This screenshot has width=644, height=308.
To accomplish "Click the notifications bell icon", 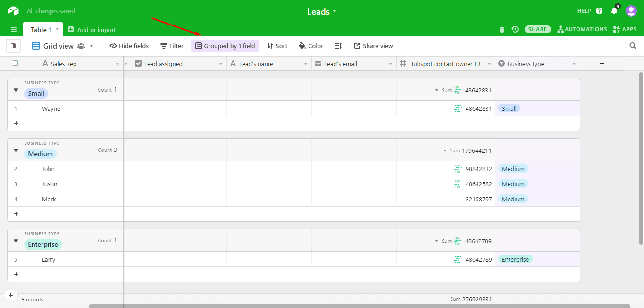I will [614, 11].
